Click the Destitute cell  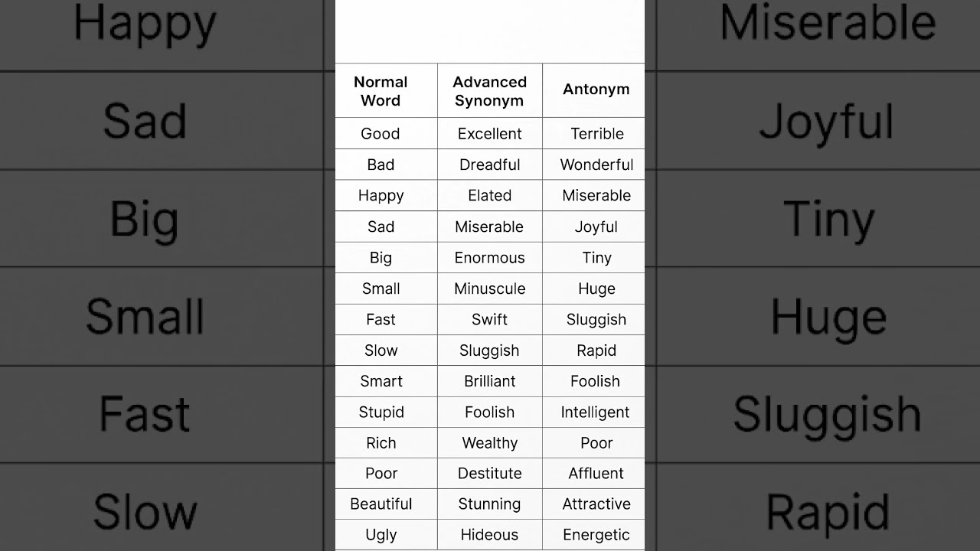click(489, 473)
